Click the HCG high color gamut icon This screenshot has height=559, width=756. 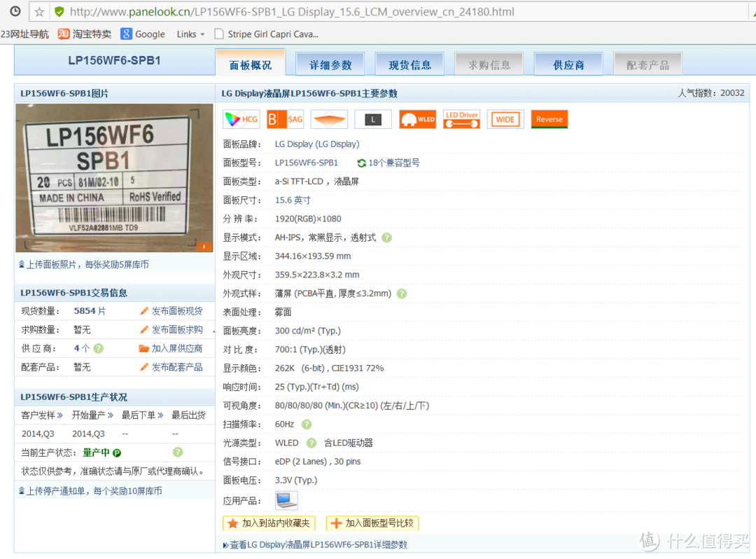pyautogui.click(x=241, y=119)
